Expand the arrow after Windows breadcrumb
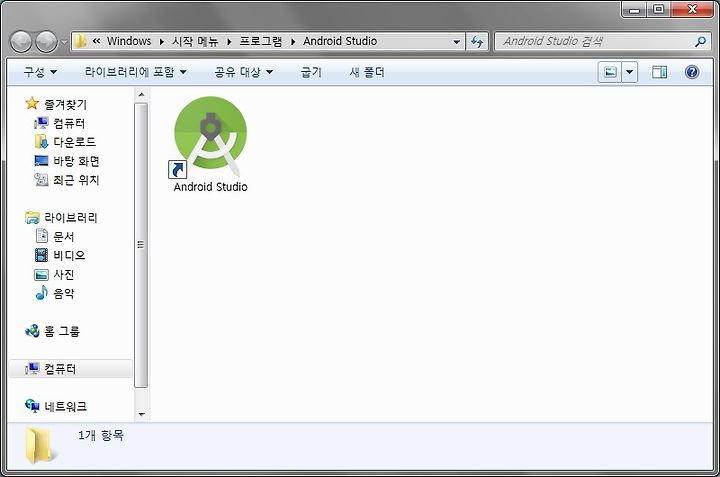Screen dimensions: 720x477 click(x=162, y=42)
